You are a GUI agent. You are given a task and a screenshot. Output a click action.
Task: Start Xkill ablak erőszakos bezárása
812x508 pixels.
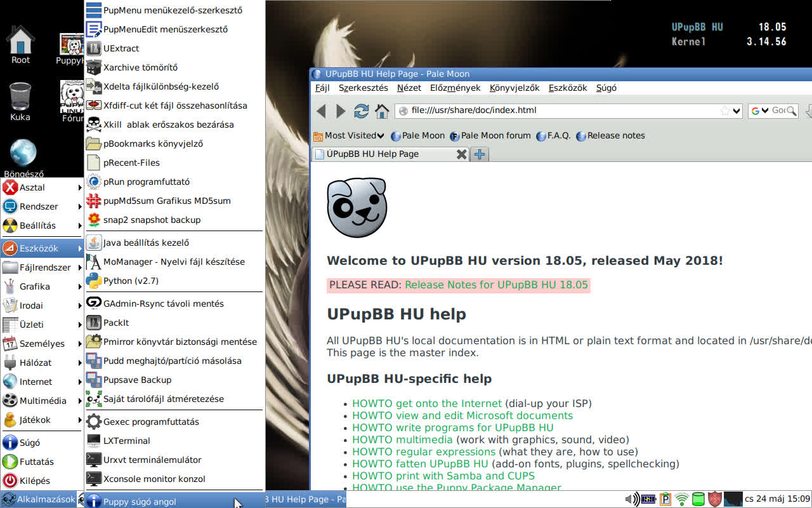(x=175, y=124)
